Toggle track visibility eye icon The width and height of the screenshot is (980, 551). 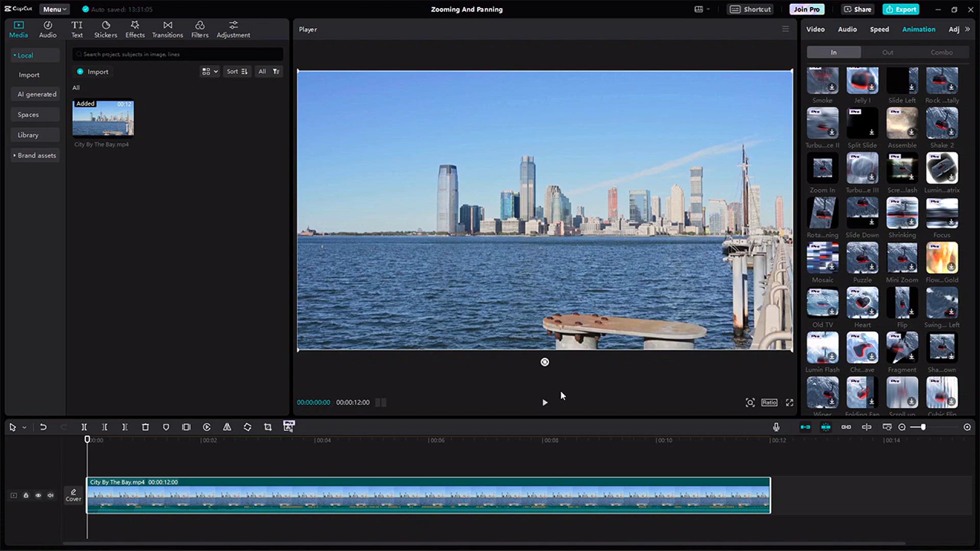[38, 495]
